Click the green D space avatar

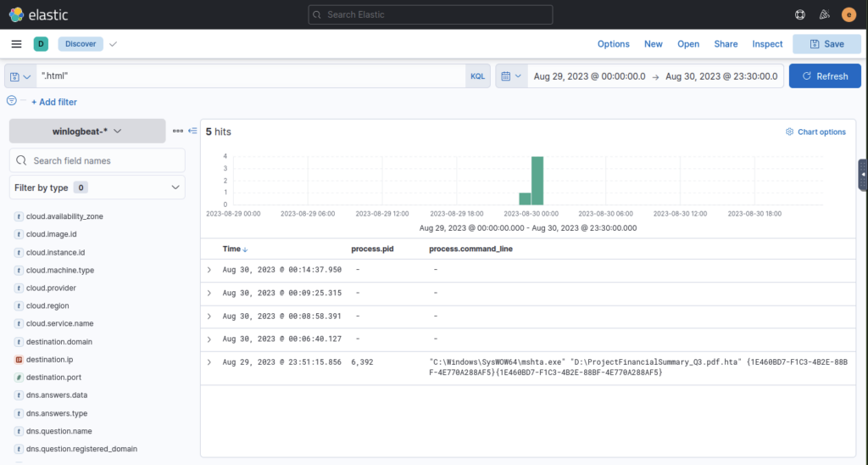tap(41, 44)
